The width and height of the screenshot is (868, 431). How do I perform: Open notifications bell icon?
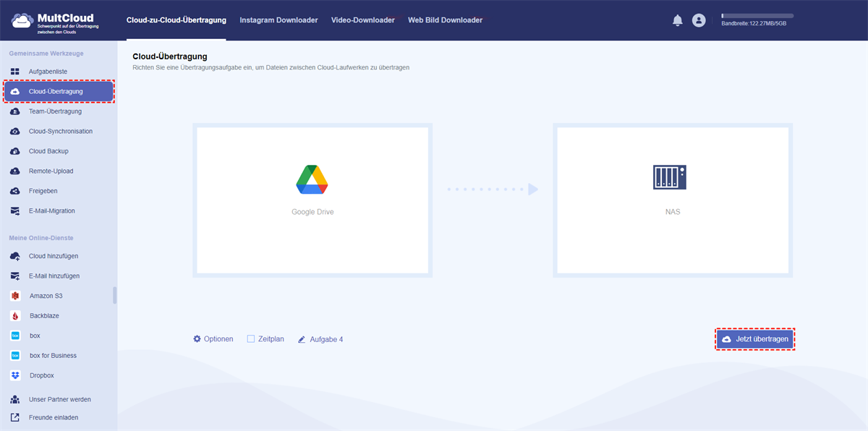pyautogui.click(x=678, y=20)
